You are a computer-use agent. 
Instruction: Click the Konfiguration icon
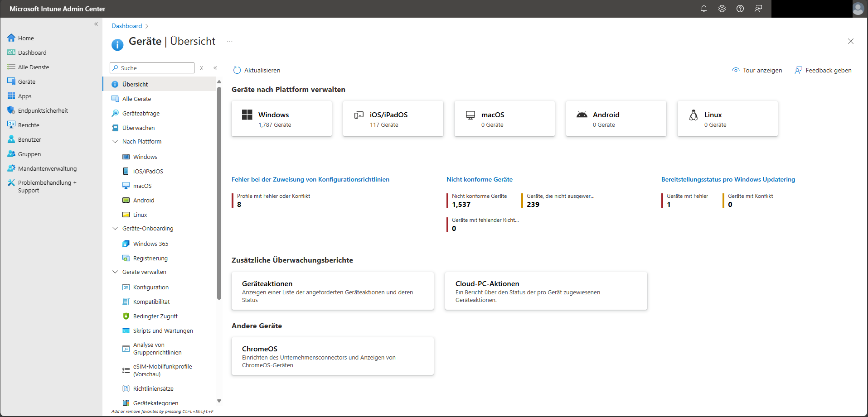(126, 287)
